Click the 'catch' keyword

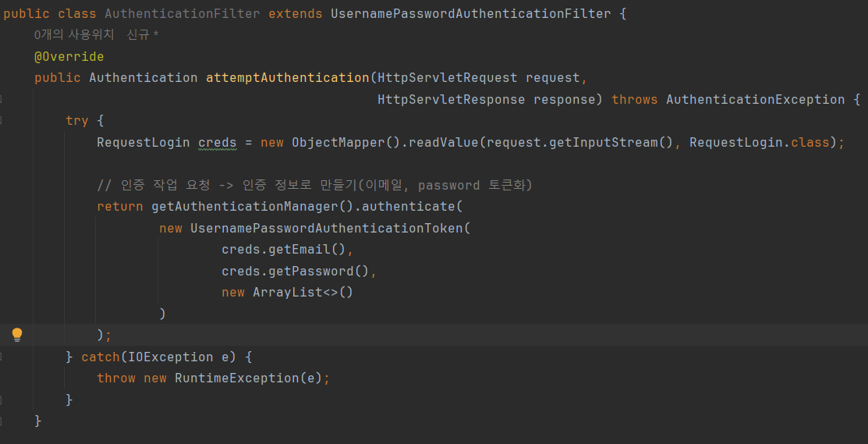click(100, 357)
